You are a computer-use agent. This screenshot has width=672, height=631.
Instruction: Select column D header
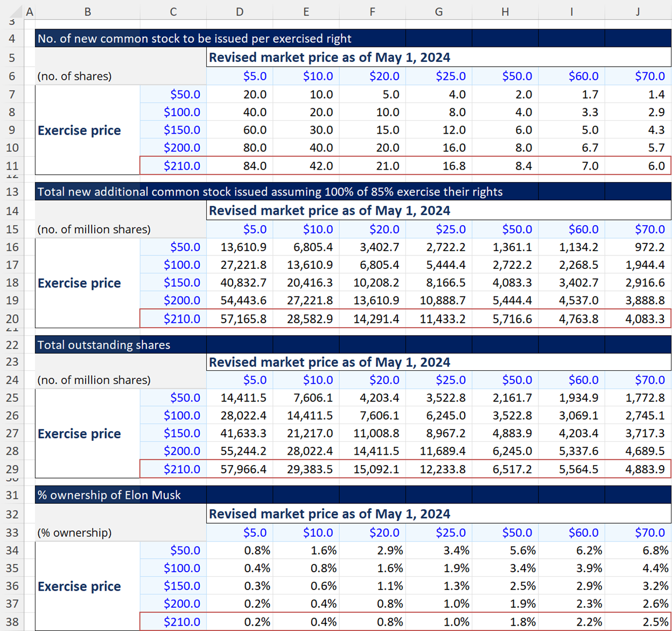[239, 12]
